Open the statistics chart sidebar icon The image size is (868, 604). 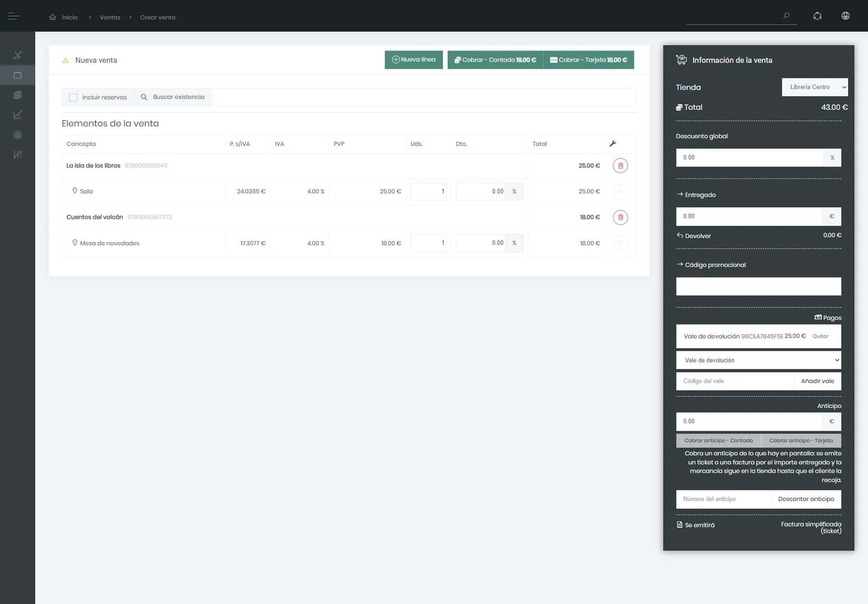(18, 115)
